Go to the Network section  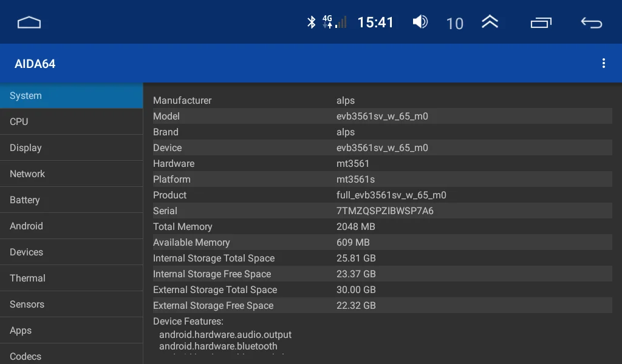point(71,174)
